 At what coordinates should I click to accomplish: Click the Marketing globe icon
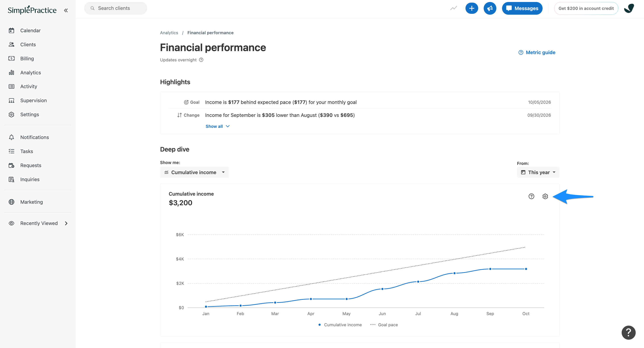[x=11, y=202]
